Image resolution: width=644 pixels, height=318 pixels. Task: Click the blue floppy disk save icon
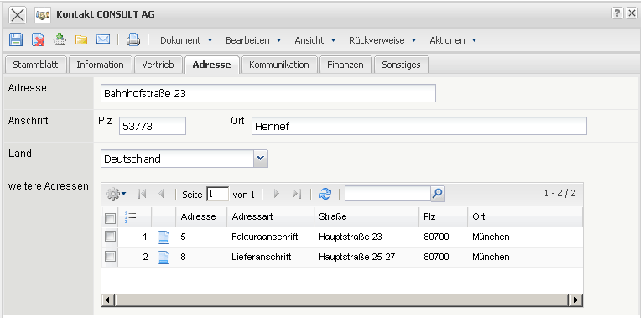click(16, 39)
